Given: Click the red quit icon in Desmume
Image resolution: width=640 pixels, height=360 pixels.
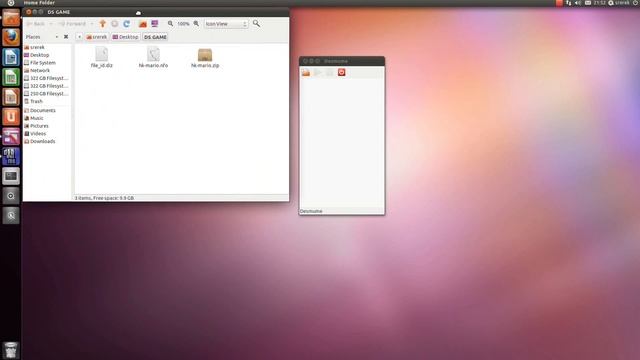Looking at the screenshot, I should [342, 73].
